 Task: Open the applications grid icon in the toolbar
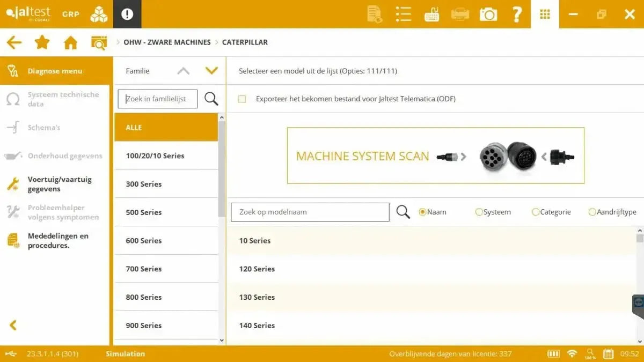544,13
